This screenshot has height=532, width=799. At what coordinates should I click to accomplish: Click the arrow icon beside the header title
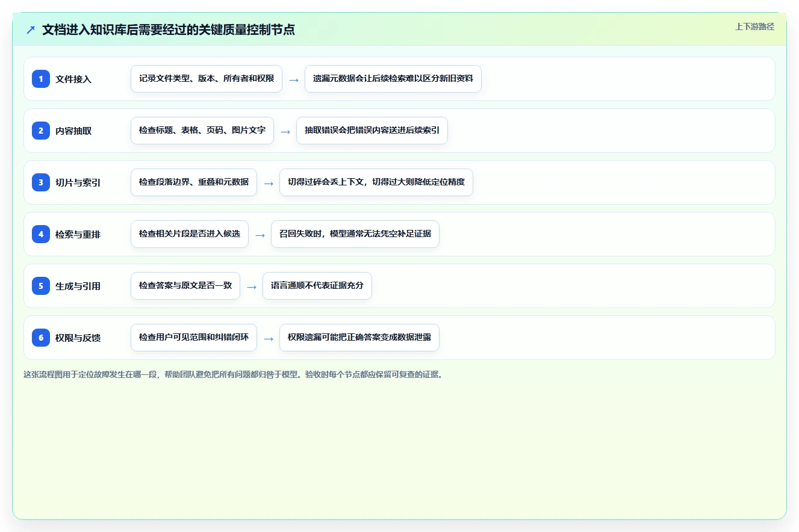click(31, 29)
